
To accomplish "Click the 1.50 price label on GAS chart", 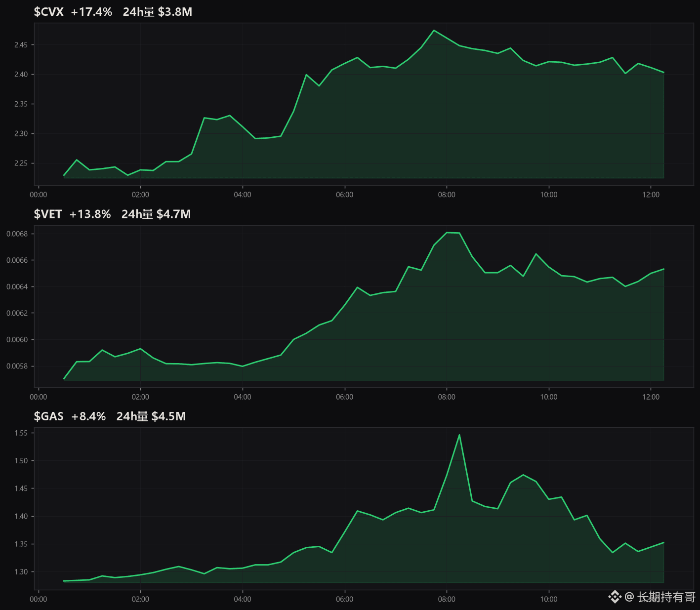I will coord(21,461).
